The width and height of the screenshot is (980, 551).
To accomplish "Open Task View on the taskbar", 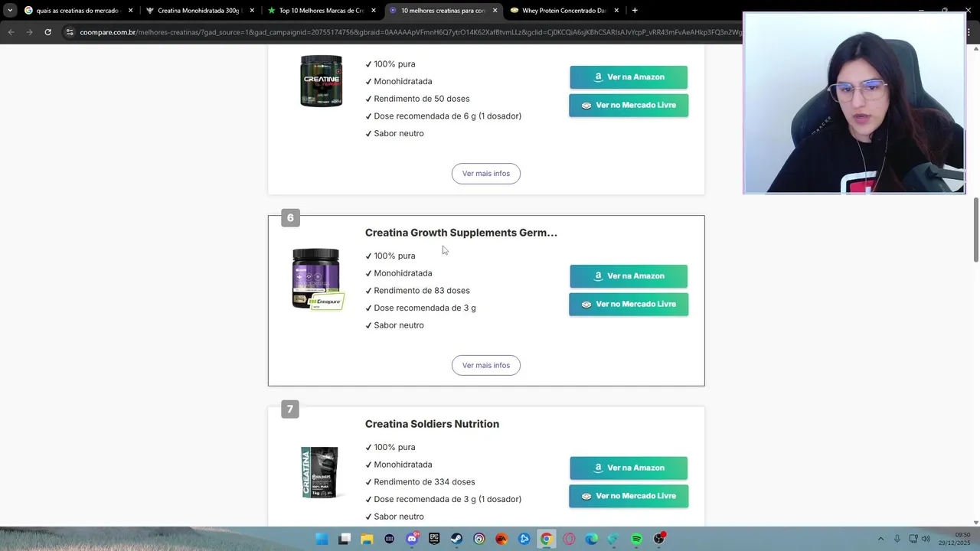I will pyautogui.click(x=345, y=539).
